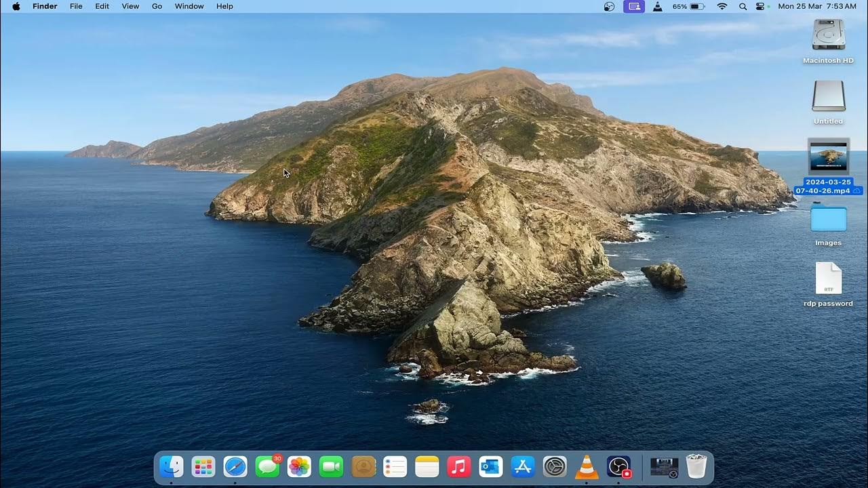868x488 pixels.
Task: Launch Safari from the Dock
Action: point(235,466)
